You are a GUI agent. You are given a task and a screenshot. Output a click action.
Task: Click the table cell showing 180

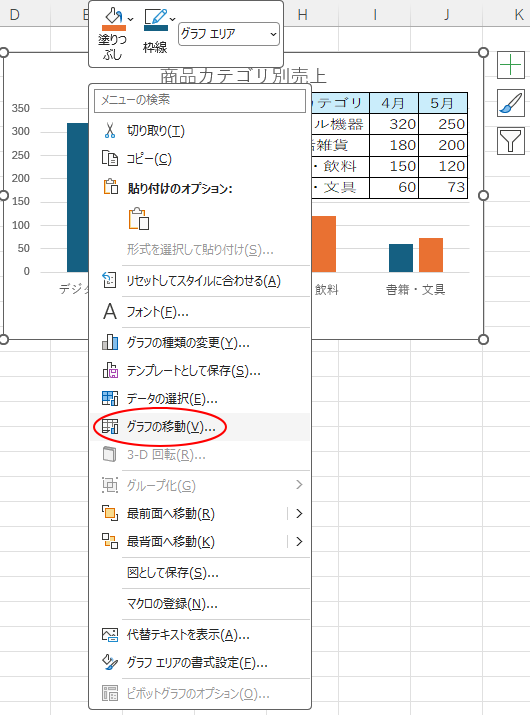point(394,145)
